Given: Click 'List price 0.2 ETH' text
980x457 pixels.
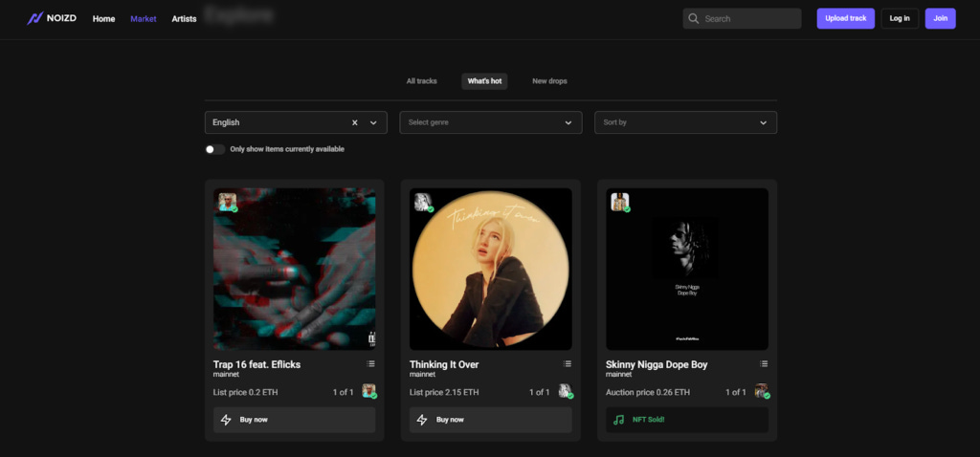Looking at the screenshot, I should coord(246,392).
